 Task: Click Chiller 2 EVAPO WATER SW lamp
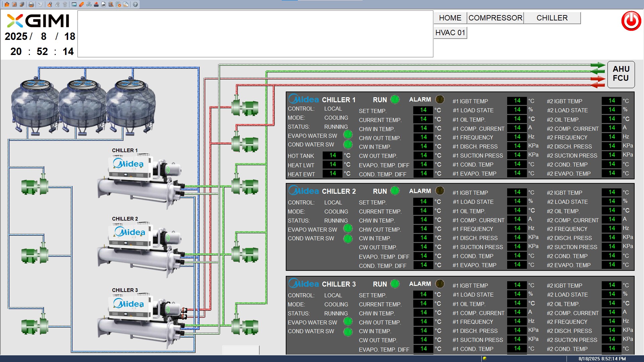(x=348, y=229)
